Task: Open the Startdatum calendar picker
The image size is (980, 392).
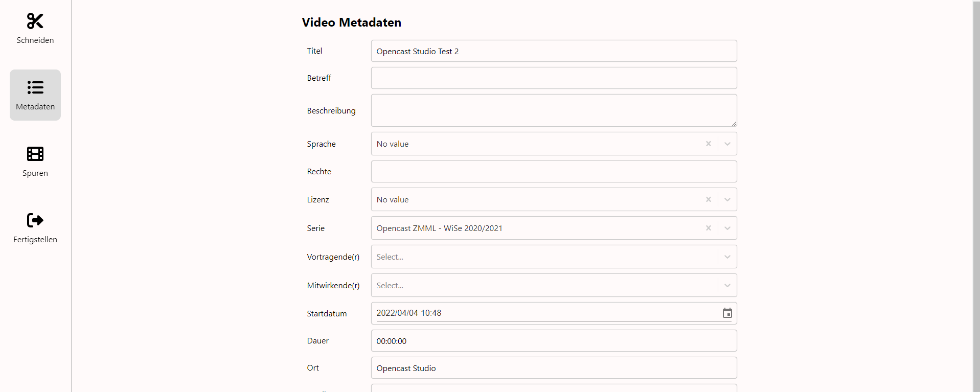Action: point(727,313)
